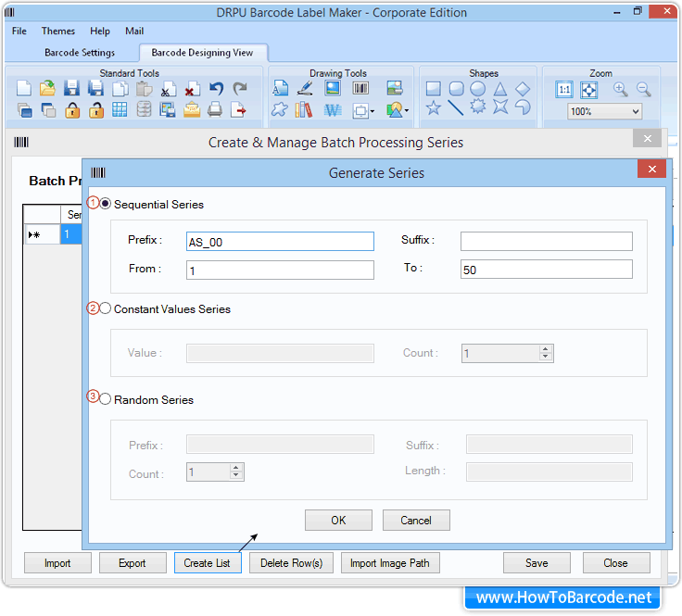Viewport: 682px width, 616px height.
Task: Select the Rounded Rectangle shape
Action: [456, 89]
